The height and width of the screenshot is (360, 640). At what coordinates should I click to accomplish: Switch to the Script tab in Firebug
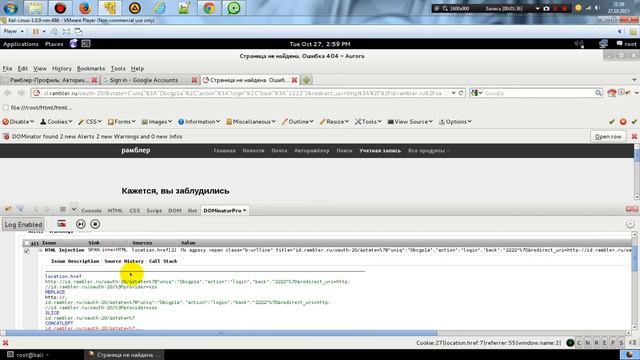tap(154, 211)
